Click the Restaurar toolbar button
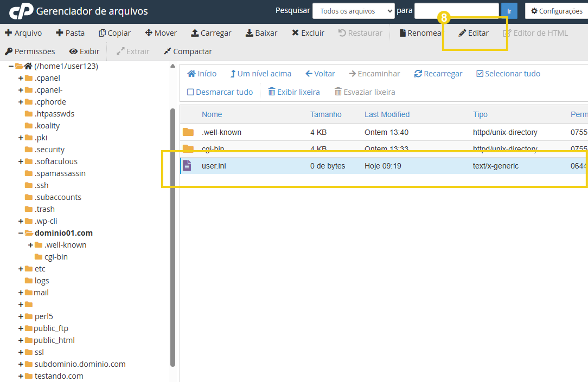Viewport: 588px width, 382px height. (360, 33)
